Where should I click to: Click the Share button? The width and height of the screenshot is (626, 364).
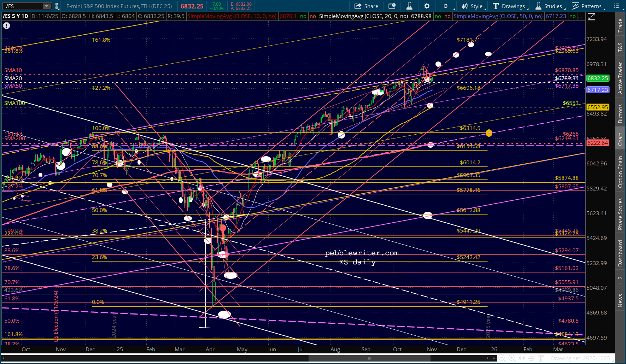pos(366,6)
